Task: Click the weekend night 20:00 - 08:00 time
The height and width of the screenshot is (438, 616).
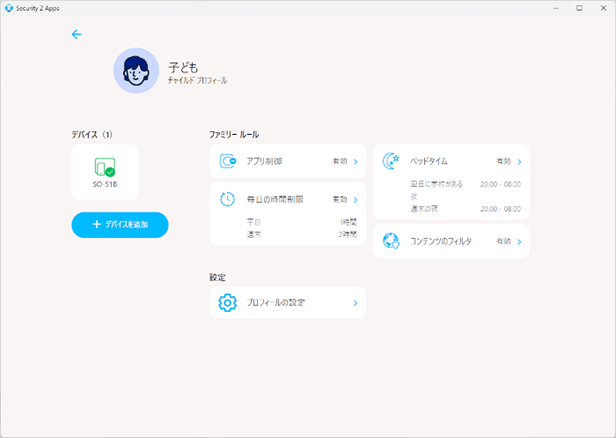Action: coord(500,209)
